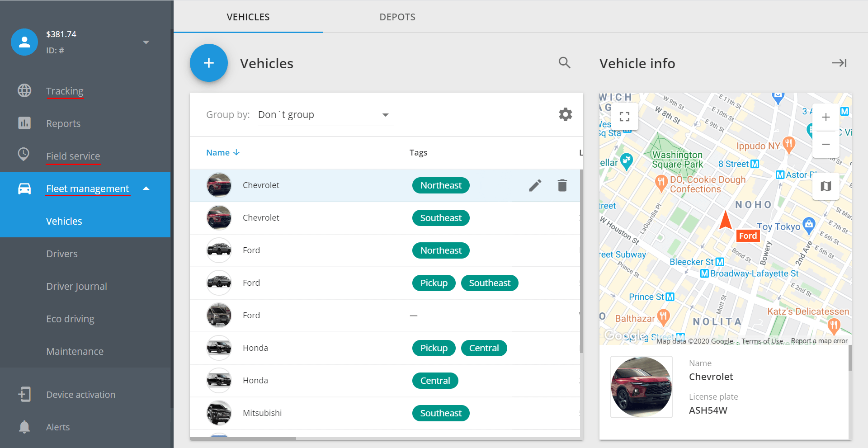
Task: Click the Chevrolet photo in Vehicle info
Action: (642, 387)
